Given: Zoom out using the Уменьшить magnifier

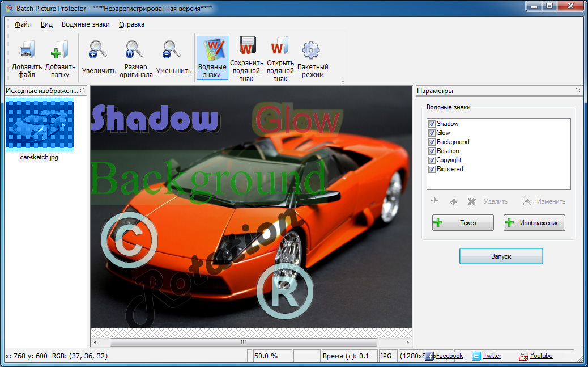Looking at the screenshot, I should coord(173,50).
